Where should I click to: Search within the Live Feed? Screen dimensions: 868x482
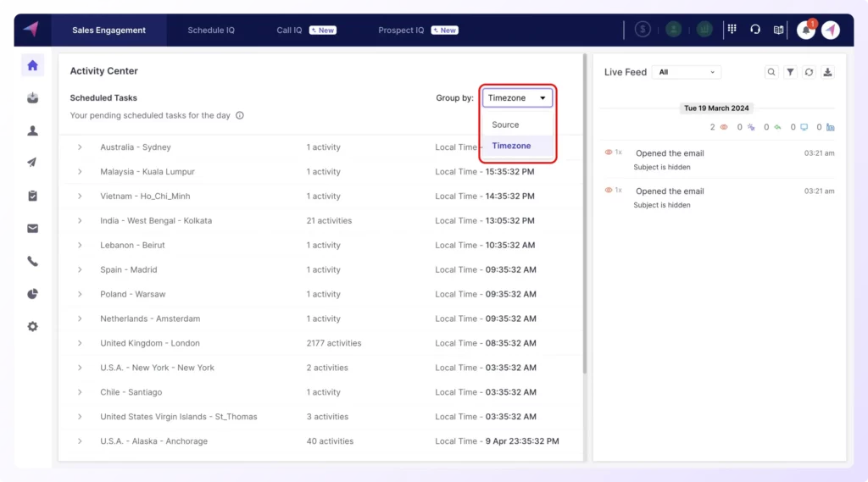(771, 73)
